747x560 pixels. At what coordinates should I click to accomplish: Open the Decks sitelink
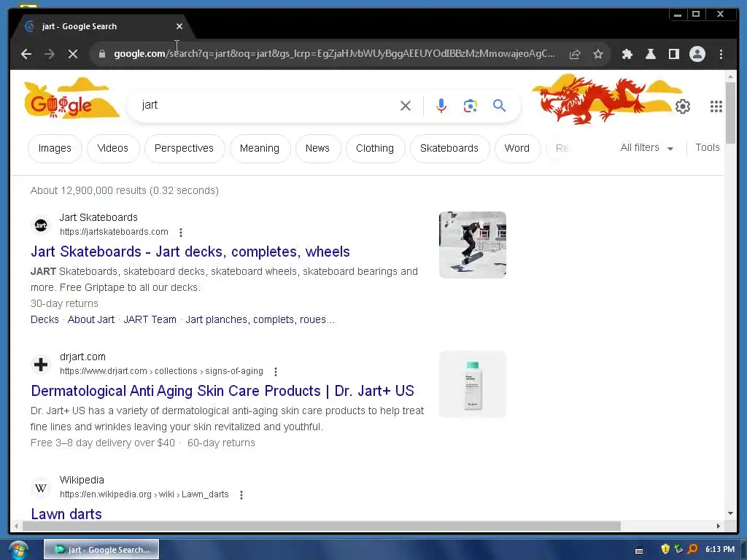pyautogui.click(x=44, y=319)
